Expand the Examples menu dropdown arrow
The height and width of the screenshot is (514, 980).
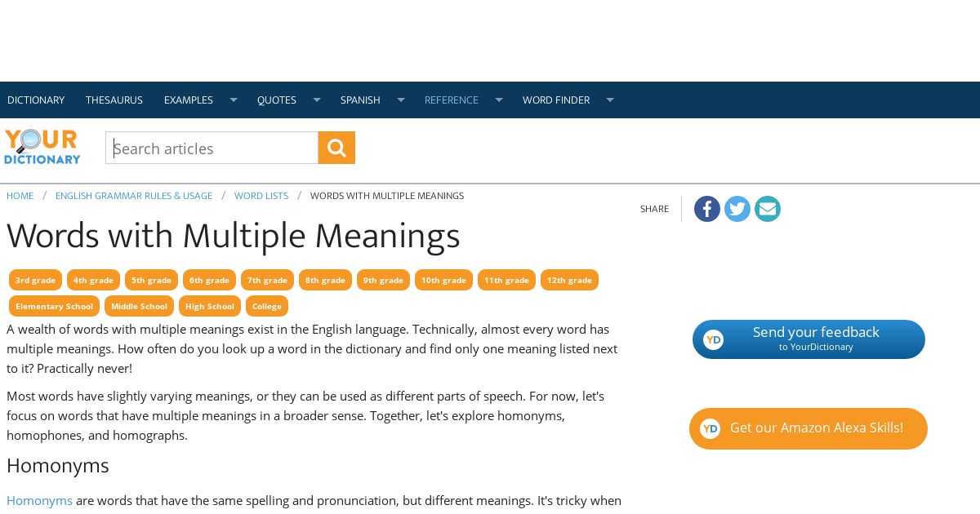[233, 100]
